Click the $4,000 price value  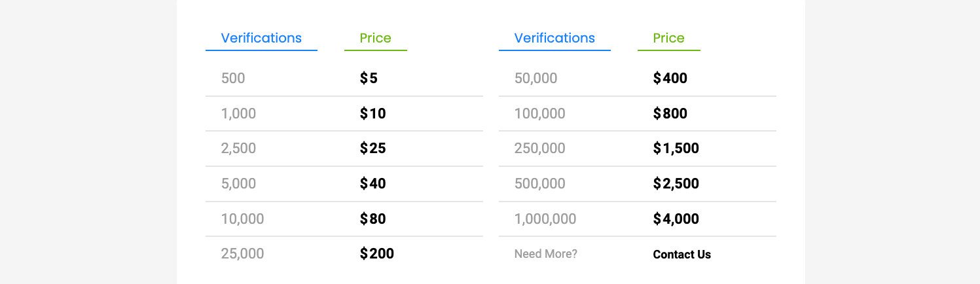[x=676, y=219]
